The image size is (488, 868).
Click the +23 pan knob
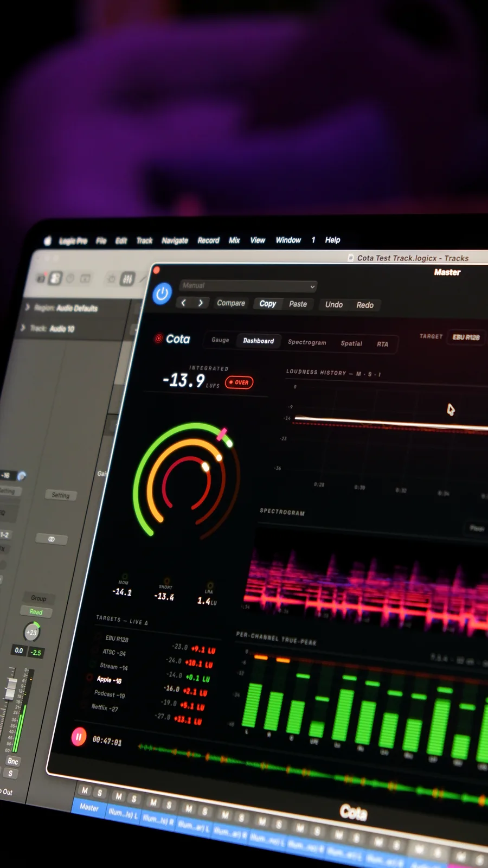coord(32,632)
